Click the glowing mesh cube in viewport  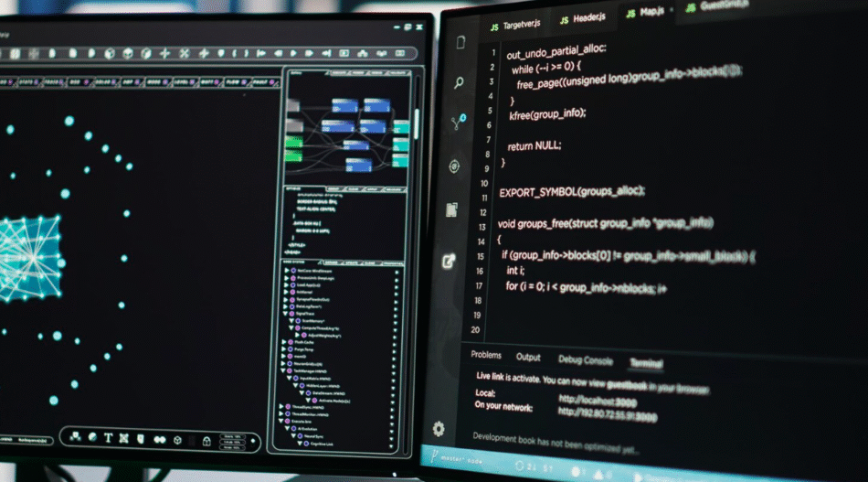pyautogui.click(x=30, y=258)
